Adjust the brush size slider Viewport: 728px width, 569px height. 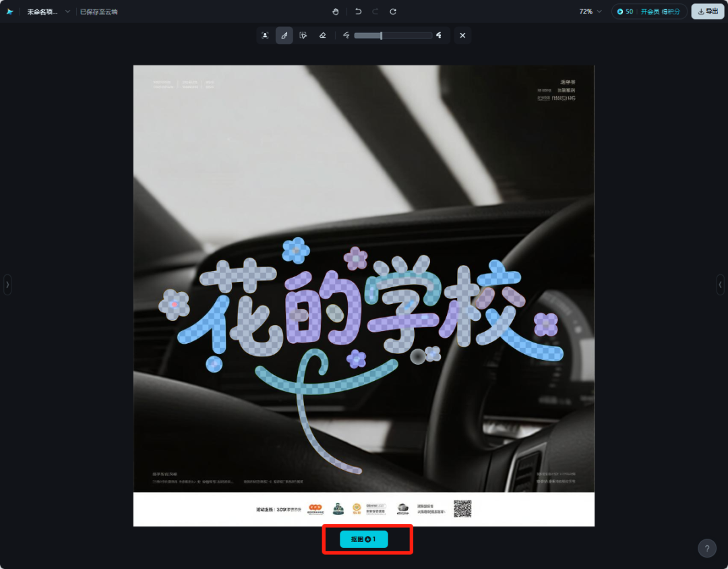click(x=381, y=36)
